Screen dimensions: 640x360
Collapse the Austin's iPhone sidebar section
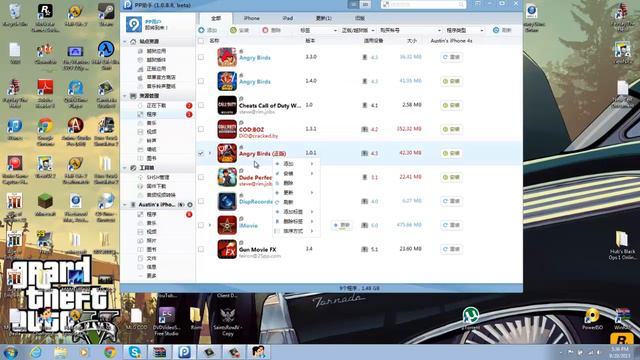pos(125,204)
